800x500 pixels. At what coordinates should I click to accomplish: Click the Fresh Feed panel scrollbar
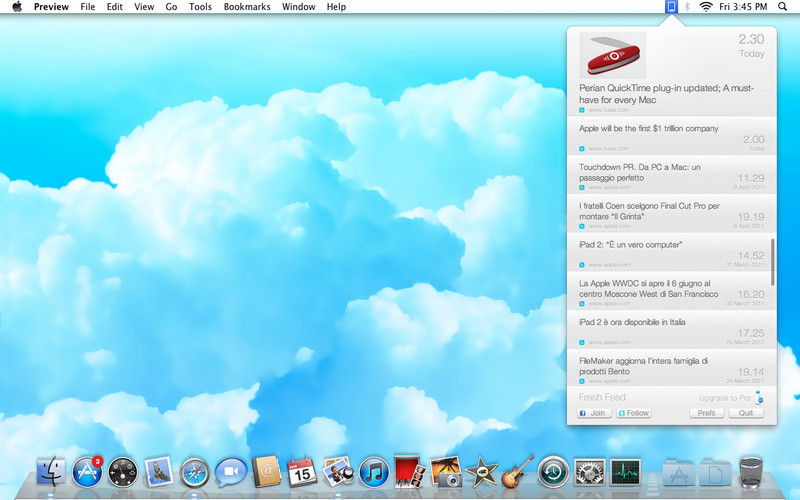(772, 262)
